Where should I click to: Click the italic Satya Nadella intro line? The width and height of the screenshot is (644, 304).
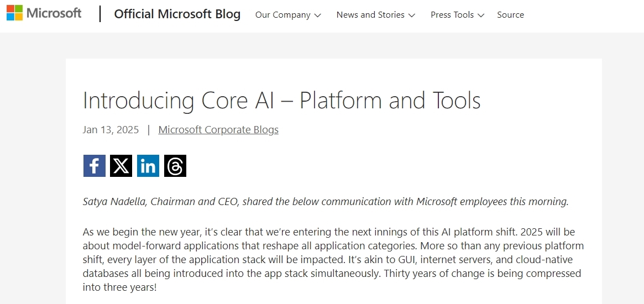click(326, 202)
